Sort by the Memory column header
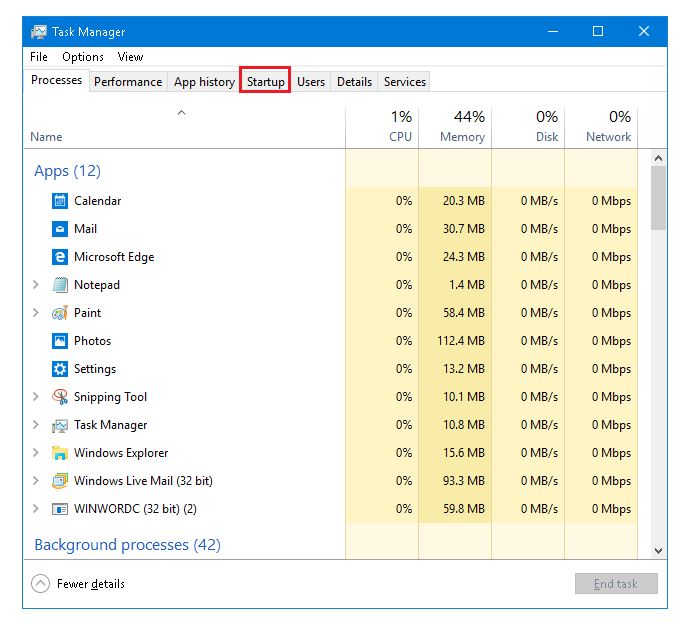Screen dimensions: 682x623 455,127
